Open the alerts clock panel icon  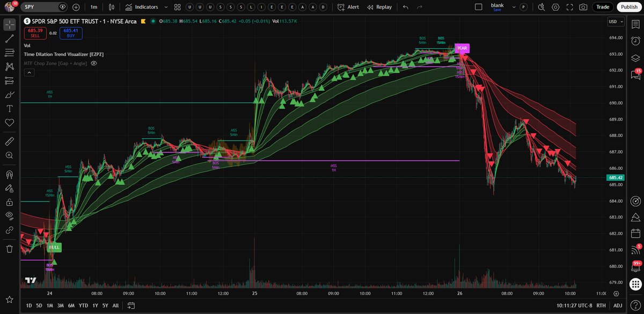click(636, 41)
